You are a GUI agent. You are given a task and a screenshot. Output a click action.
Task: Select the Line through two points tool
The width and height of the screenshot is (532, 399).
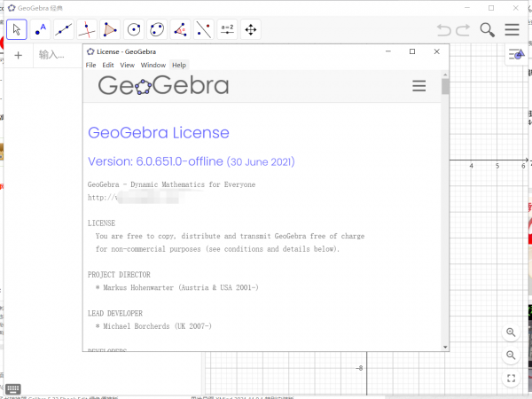[x=64, y=29]
